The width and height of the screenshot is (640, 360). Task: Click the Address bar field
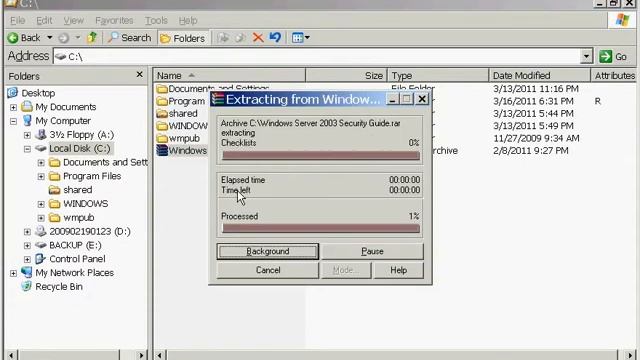[316, 56]
